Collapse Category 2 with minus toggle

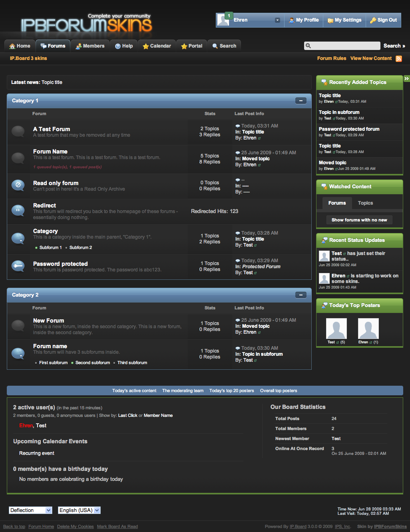point(301,295)
